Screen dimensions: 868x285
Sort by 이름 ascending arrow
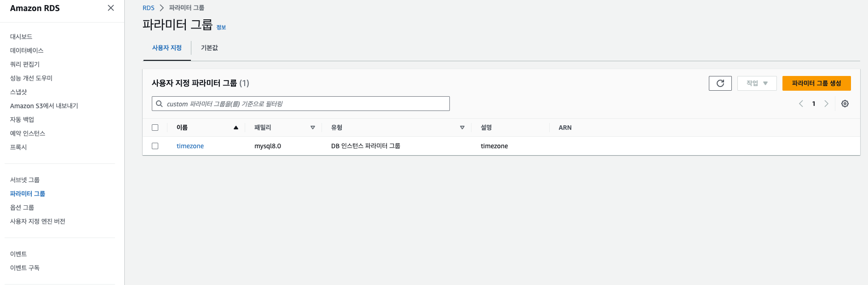coord(236,128)
